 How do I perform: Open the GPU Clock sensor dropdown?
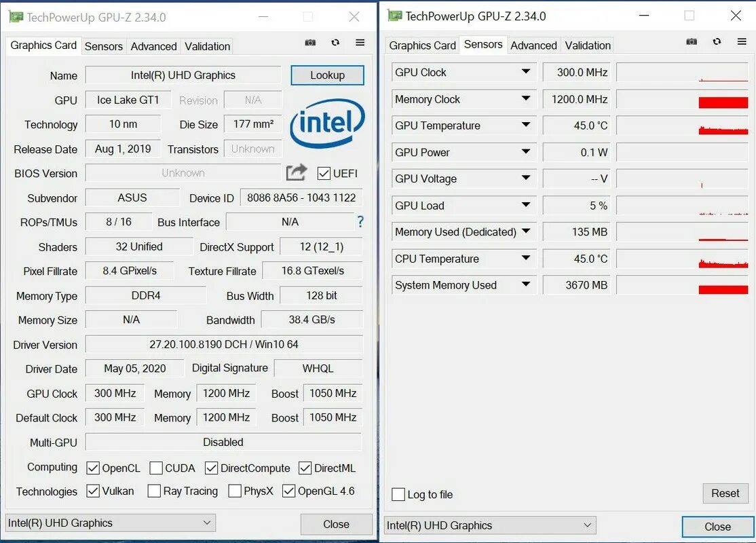[x=526, y=72]
